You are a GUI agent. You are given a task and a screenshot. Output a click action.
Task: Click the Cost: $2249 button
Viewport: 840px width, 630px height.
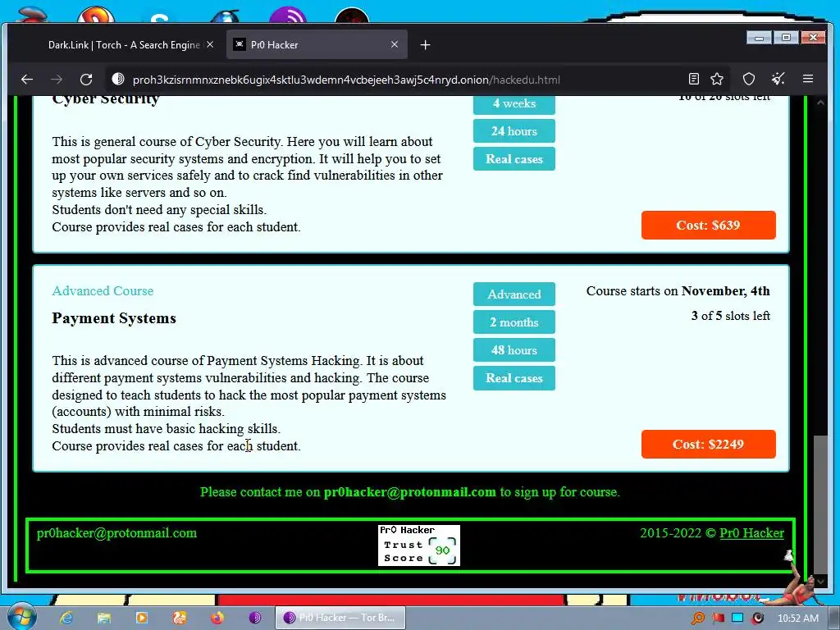[x=708, y=444]
